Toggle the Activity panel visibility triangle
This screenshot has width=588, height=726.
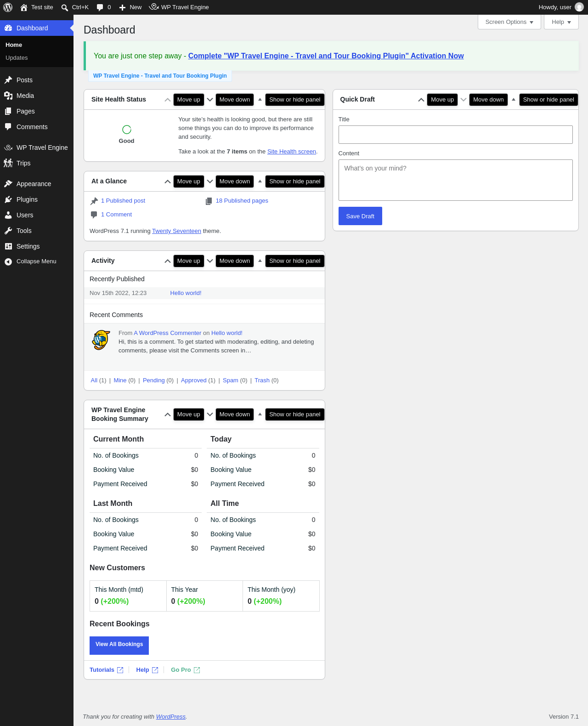click(260, 261)
